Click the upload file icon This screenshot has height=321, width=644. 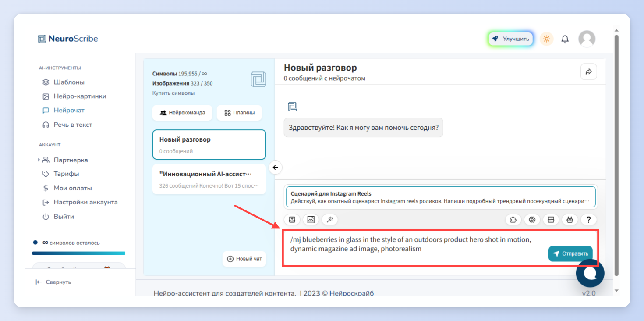click(292, 220)
